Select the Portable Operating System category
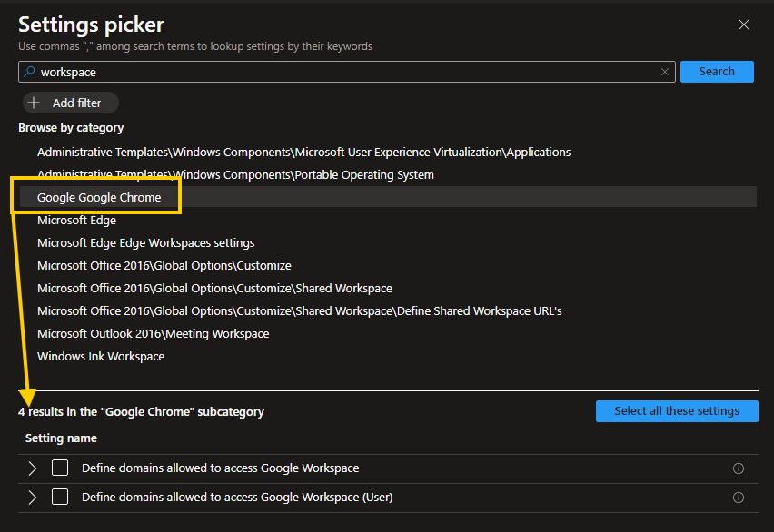This screenshot has width=774, height=532. coord(235,175)
